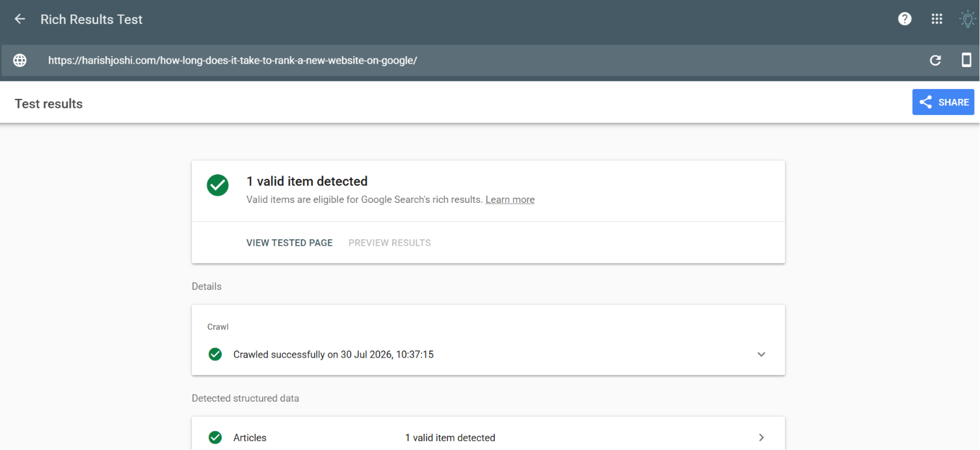
Task: Click the URL input field
Action: [481, 60]
